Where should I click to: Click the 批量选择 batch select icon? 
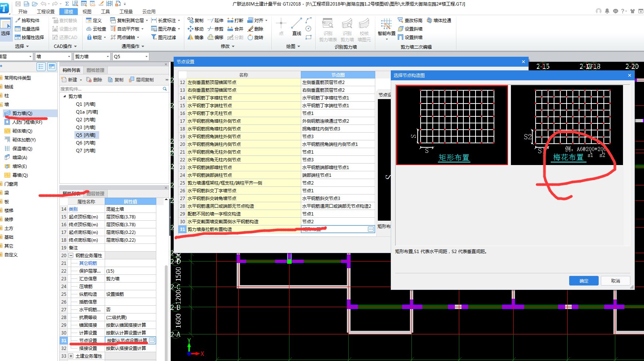[18, 29]
